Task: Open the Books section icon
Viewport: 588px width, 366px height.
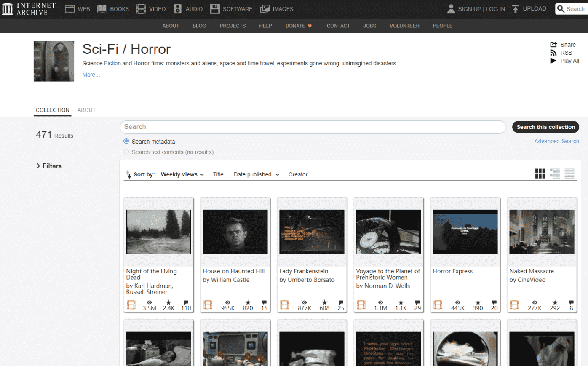Action: coord(102,9)
